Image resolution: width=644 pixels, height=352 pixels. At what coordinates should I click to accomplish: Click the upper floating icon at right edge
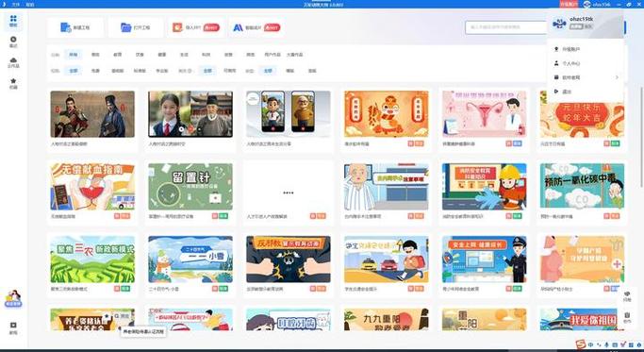click(x=627, y=297)
